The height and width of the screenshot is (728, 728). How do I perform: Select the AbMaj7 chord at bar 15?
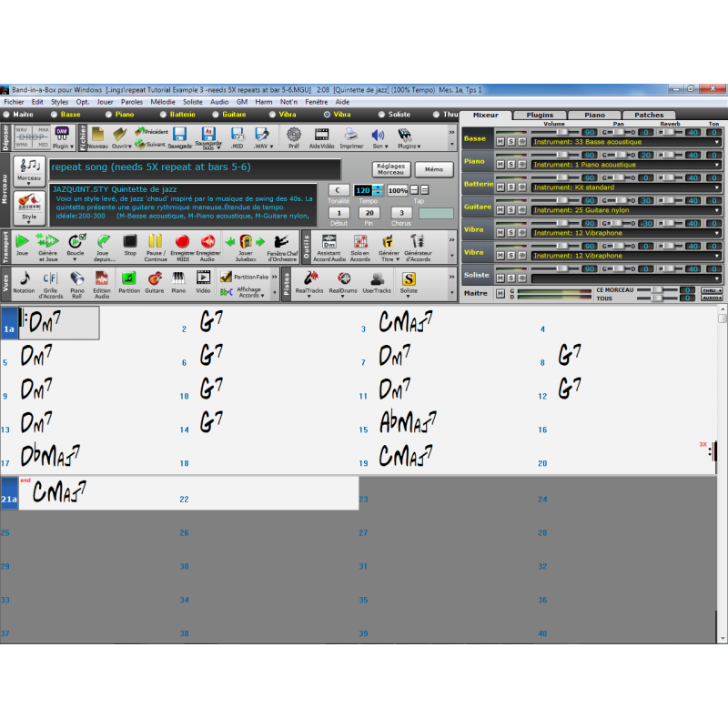tap(408, 422)
